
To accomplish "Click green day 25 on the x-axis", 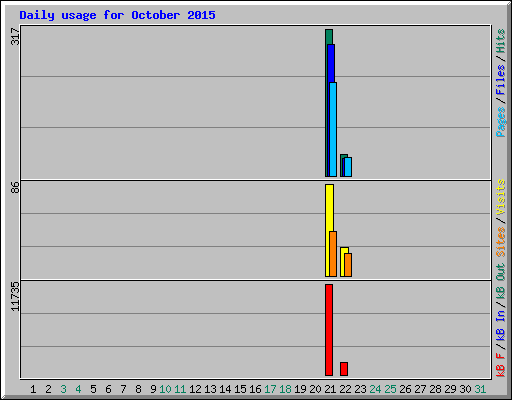I will pyautogui.click(x=390, y=389).
